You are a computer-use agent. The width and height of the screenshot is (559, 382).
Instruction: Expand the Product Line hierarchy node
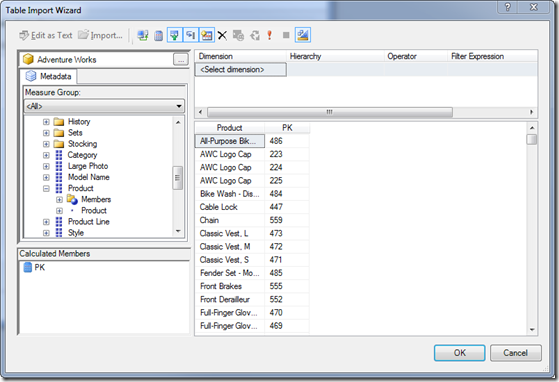click(x=46, y=222)
